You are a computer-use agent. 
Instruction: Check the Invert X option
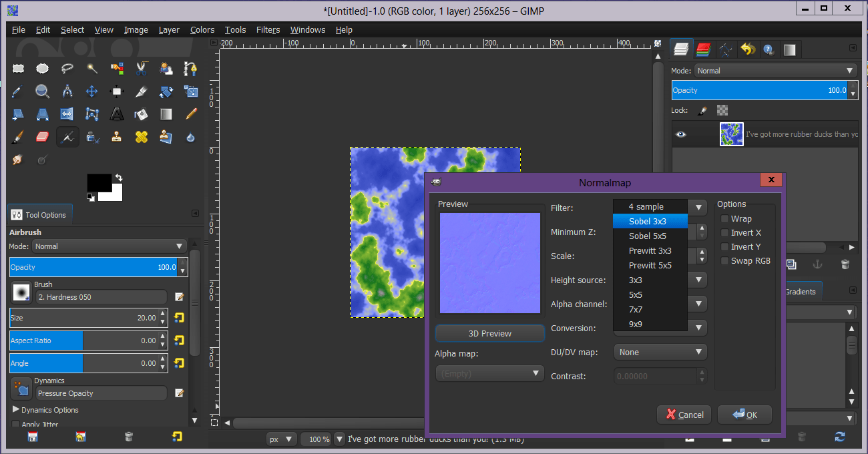pos(724,233)
